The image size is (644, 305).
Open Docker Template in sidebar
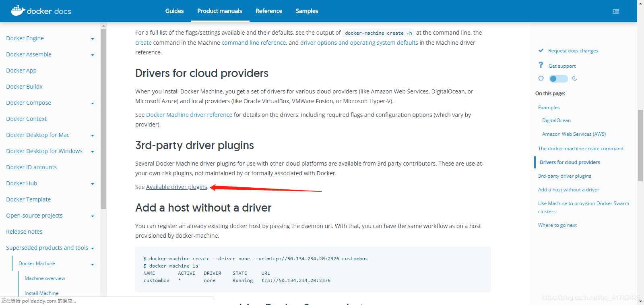point(28,199)
